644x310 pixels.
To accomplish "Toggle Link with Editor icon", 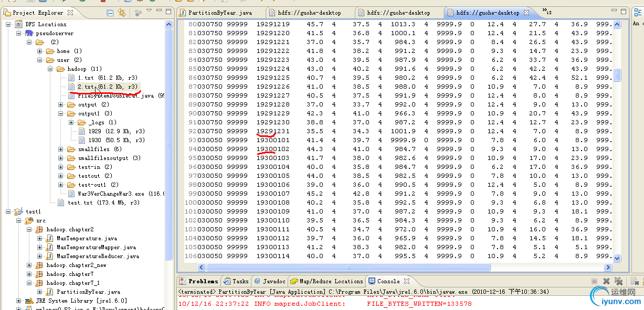I will (122, 13).
